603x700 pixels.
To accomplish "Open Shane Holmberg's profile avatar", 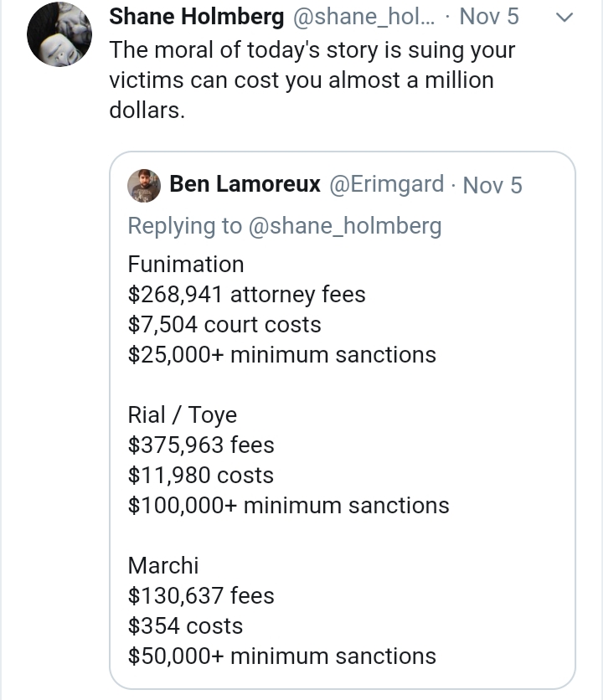I will coord(59,34).
